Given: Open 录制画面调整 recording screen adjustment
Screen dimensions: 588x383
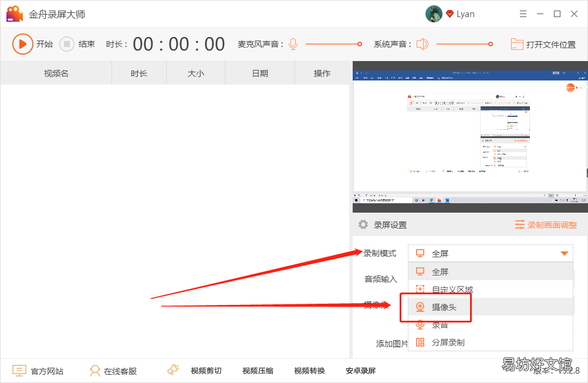Looking at the screenshot, I should (x=546, y=225).
